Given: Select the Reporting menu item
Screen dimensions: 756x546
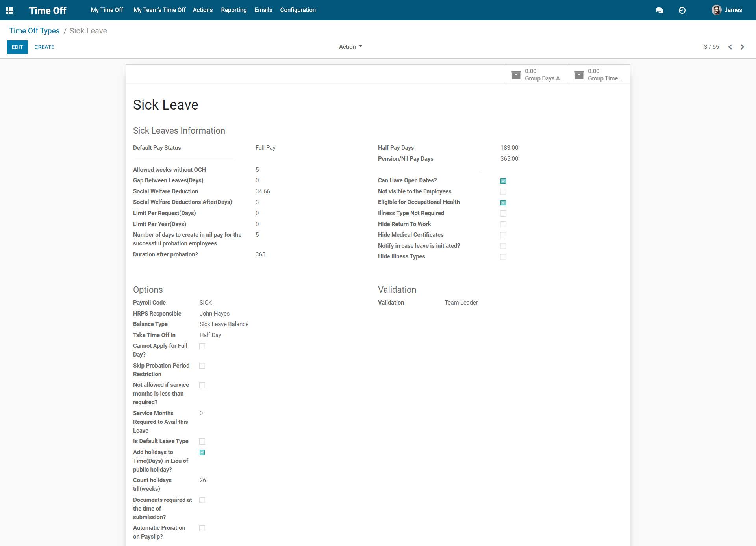Looking at the screenshot, I should coord(233,10).
